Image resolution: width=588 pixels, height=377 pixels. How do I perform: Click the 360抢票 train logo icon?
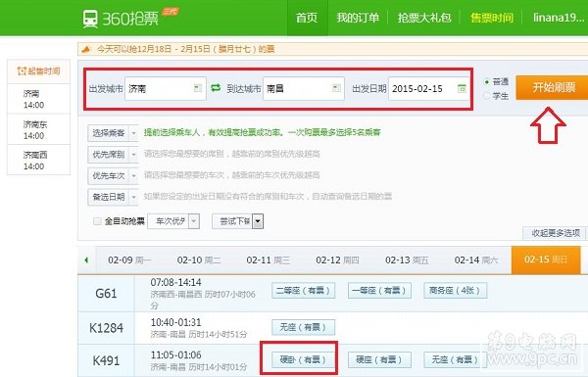coord(90,19)
